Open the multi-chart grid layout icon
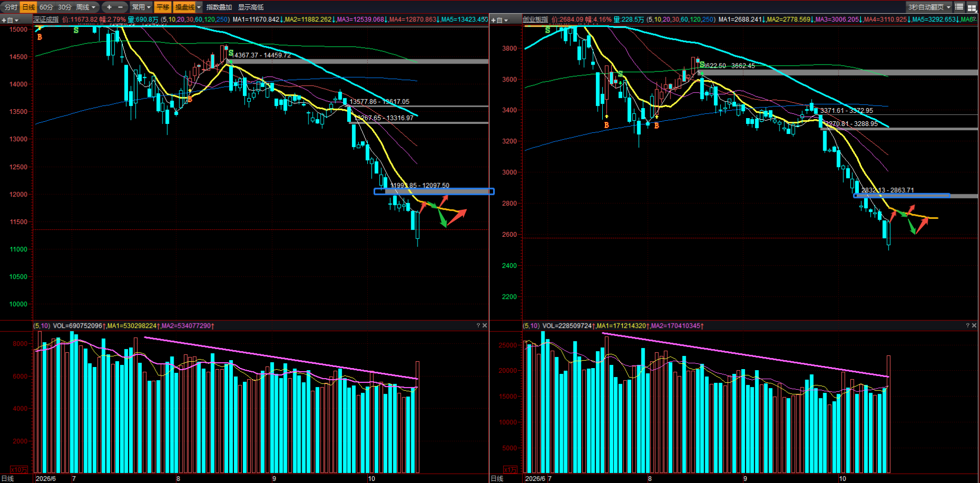Screen dimensions: 980x483 [972, 7]
